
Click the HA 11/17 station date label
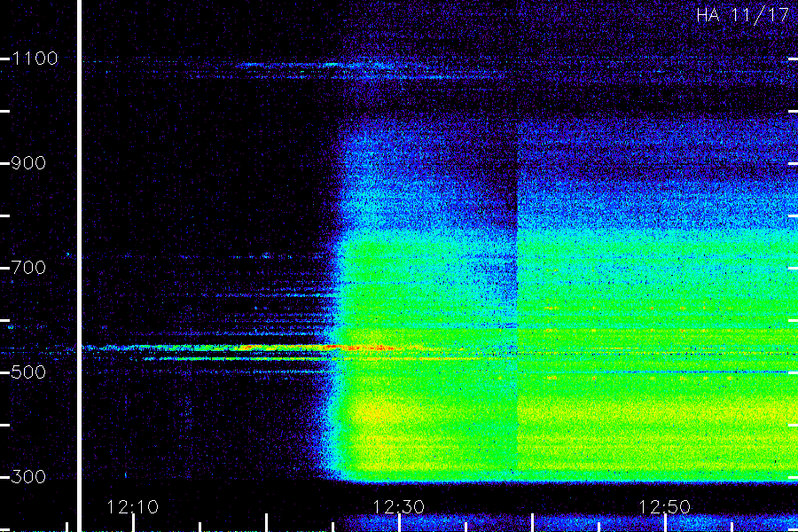pos(742,15)
